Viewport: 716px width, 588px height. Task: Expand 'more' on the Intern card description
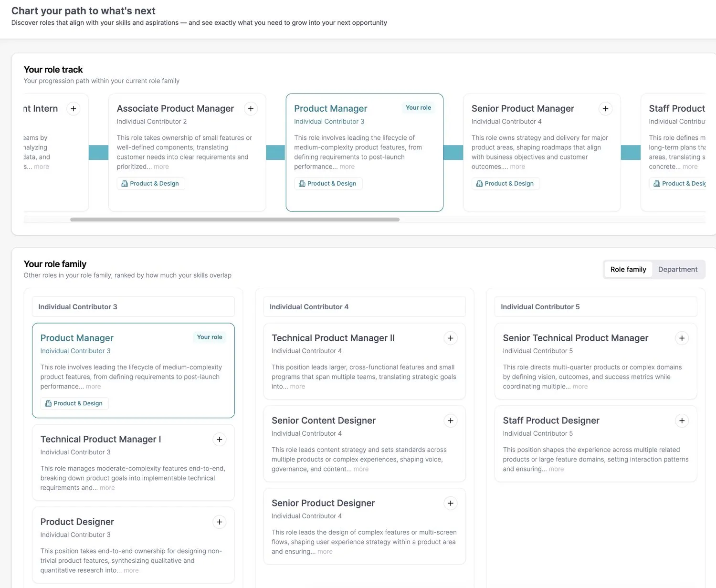pos(42,167)
